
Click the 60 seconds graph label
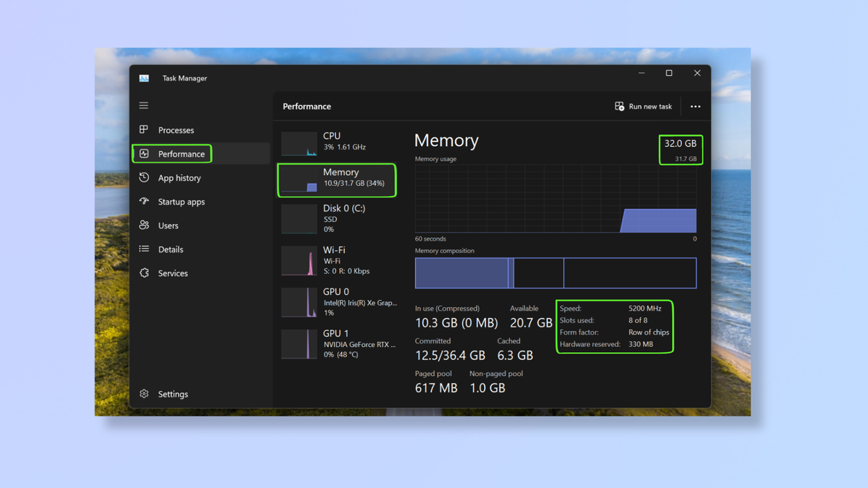[430, 239]
